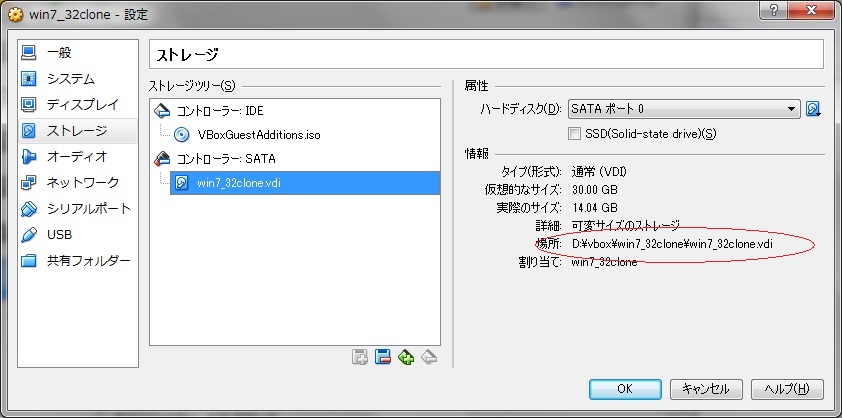This screenshot has width=842, height=418.
Task: Click the remove controller icon
Action: [x=382, y=357]
